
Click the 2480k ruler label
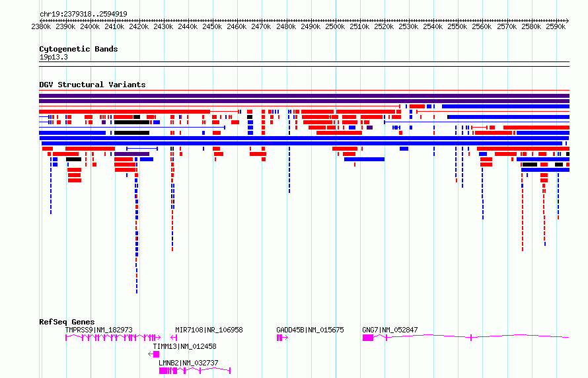pyautogui.click(x=286, y=26)
